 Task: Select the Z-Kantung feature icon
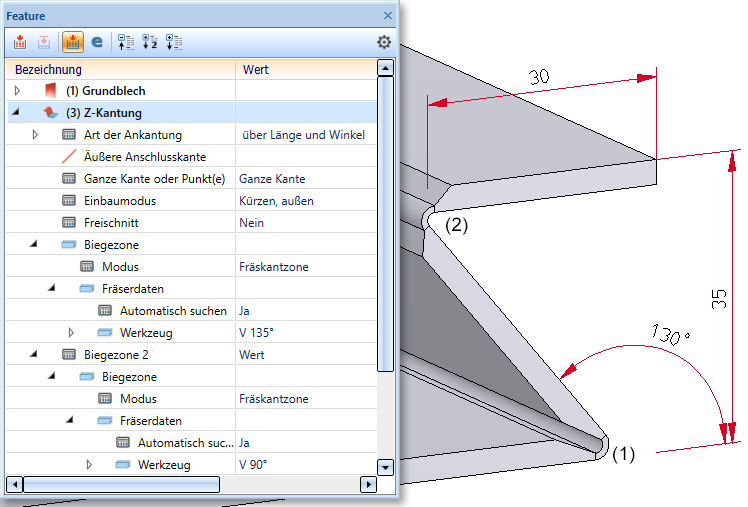[50, 113]
